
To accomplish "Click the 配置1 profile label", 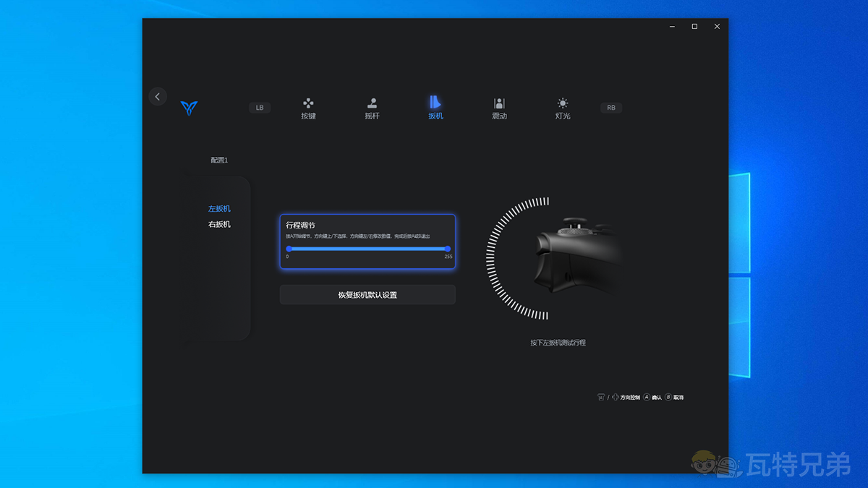I will pyautogui.click(x=219, y=160).
